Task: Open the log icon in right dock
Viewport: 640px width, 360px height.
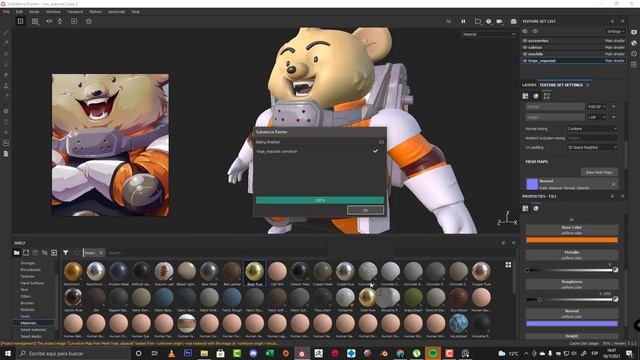Action: pyautogui.click(x=634, y=64)
